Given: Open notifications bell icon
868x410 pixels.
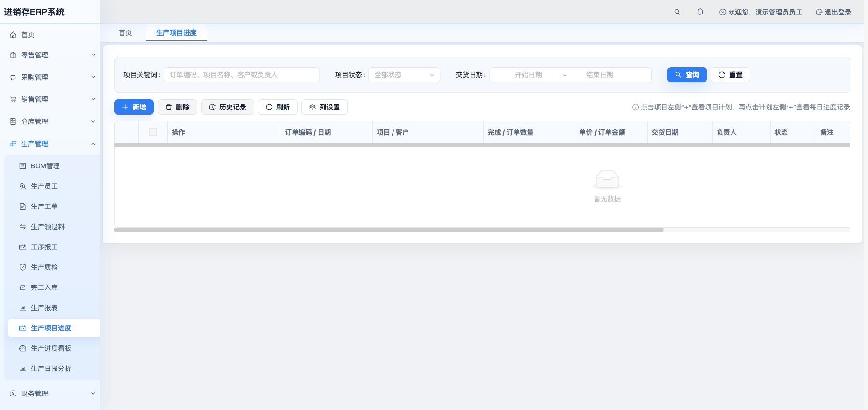Looking at the screenshot, I should [x=700, y=12].
